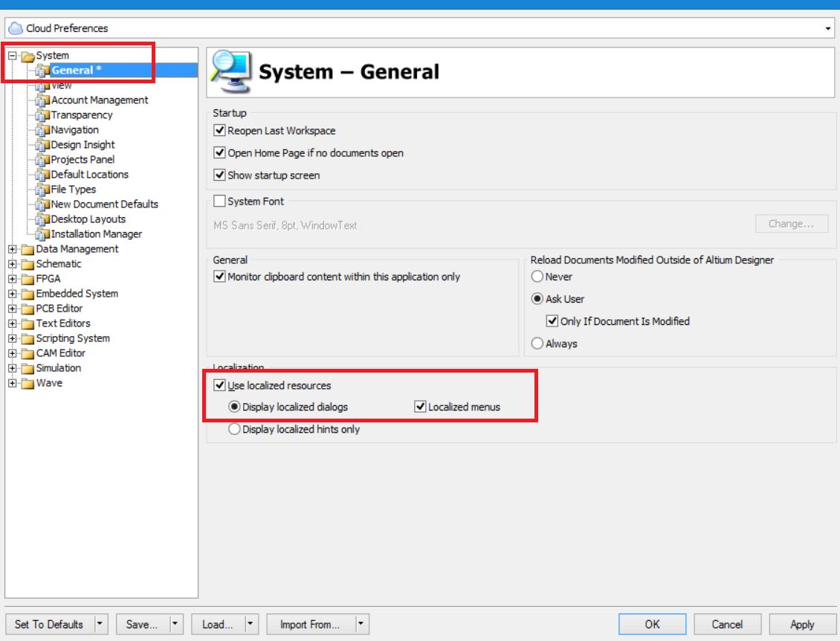Open the Projects Panel page
Screen dimensions: 840x641
click(83, 160)
